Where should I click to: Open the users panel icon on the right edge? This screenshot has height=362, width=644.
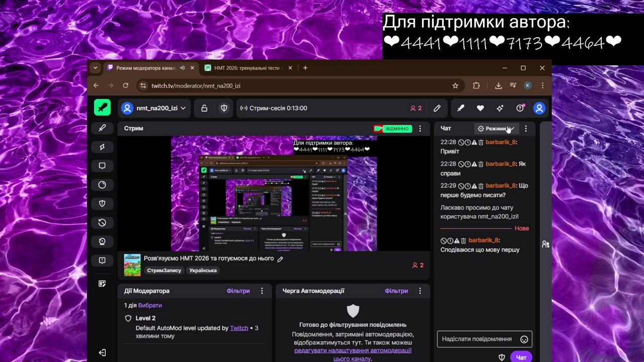click(x=545, y=244)
